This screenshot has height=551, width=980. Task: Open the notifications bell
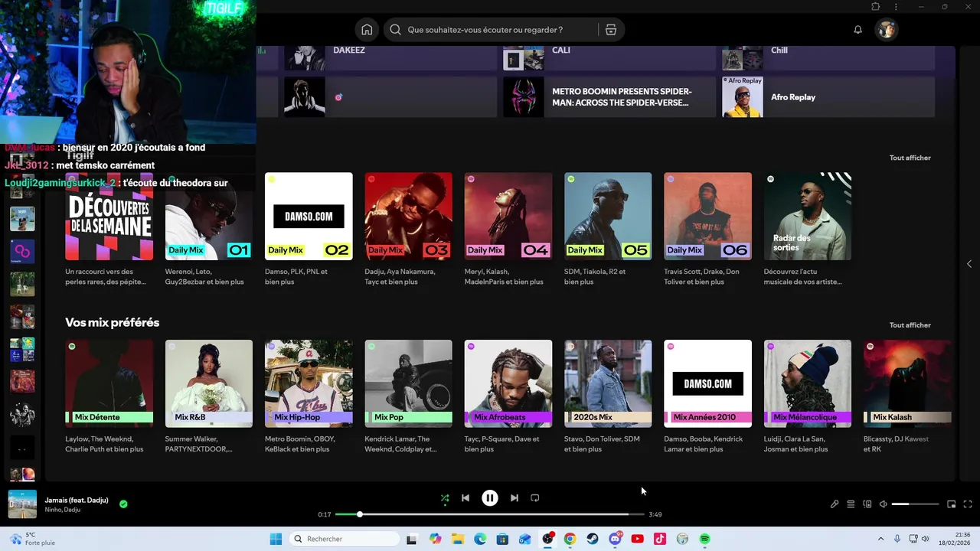(857, 30)
